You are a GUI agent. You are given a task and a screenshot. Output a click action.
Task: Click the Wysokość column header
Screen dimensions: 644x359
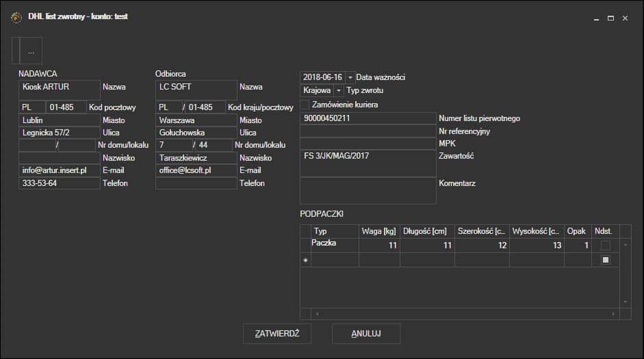tap(537, 231)
